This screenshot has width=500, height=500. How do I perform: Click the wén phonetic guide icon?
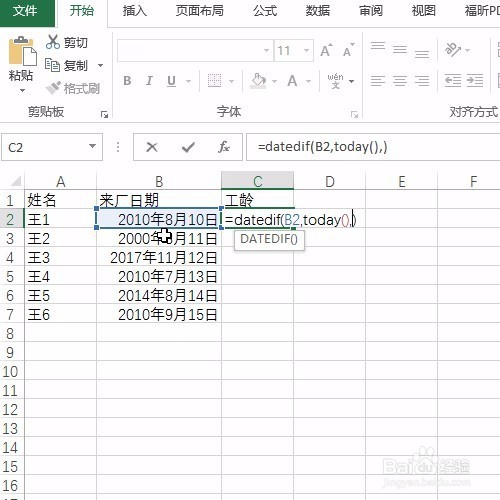336,81
